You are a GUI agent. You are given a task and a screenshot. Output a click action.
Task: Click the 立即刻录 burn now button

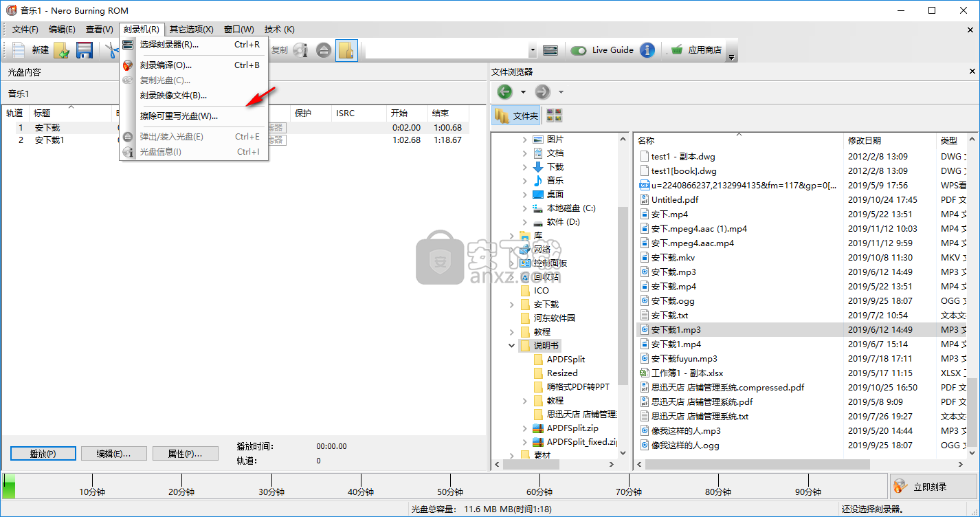tap(933, 487)
